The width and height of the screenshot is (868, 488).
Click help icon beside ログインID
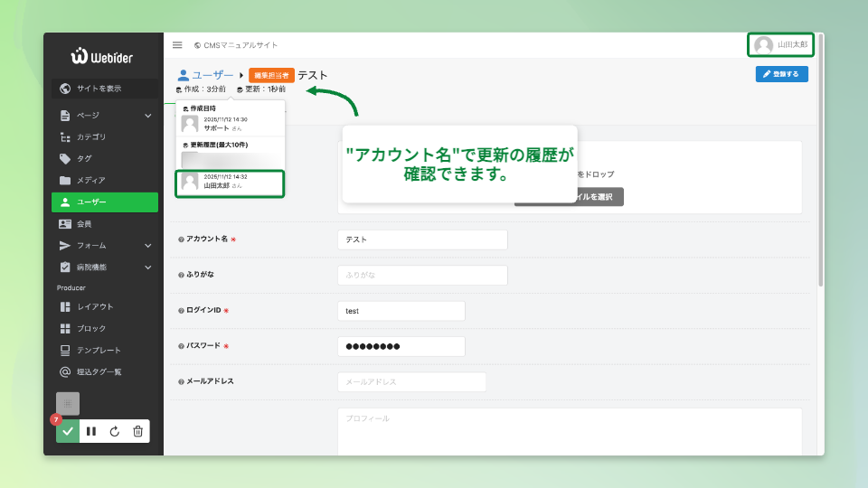pyautogui.click(x=181, y=311)
